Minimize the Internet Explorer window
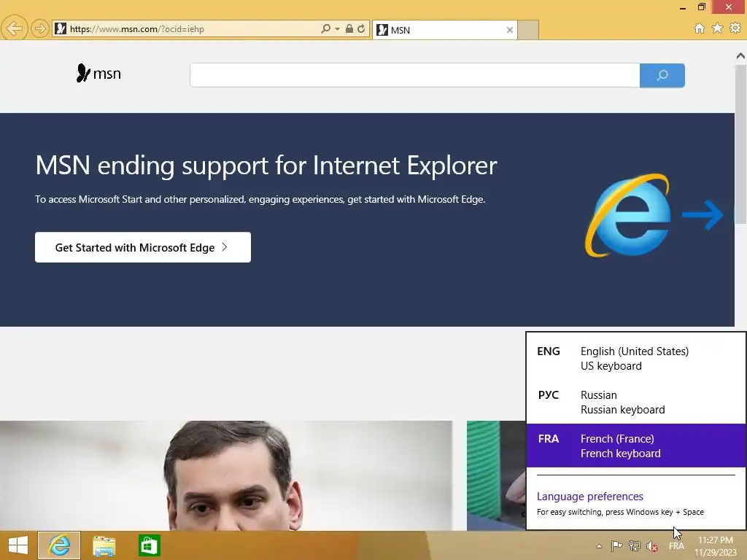This screenshot has width=747, height=560. pyautogui.click(x=683, y=7)
